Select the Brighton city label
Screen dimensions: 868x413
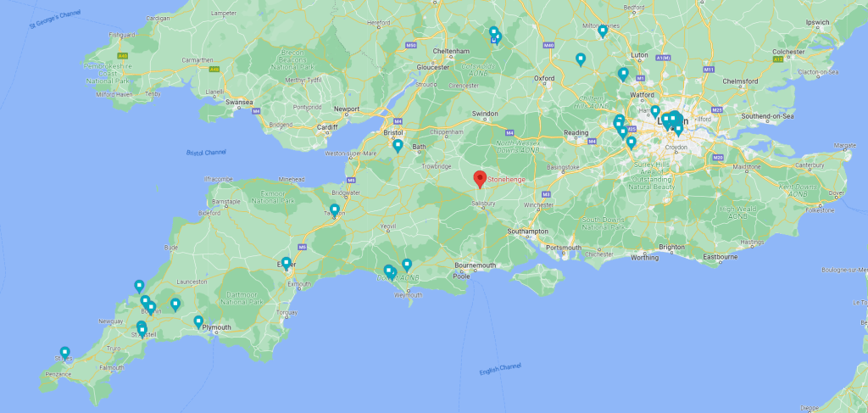671,247
